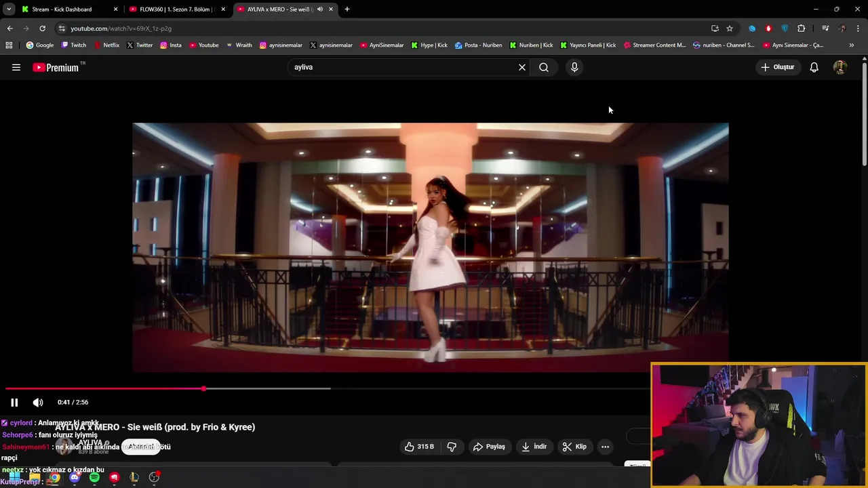Click the Abone ol subscribe button
This screenshot has height=488, width=868.
click(141, 447)
